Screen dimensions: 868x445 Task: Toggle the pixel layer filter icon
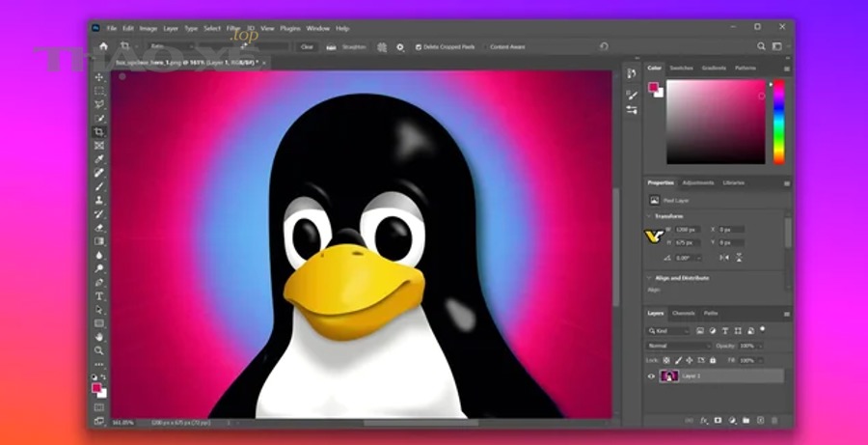click(700, 331)
